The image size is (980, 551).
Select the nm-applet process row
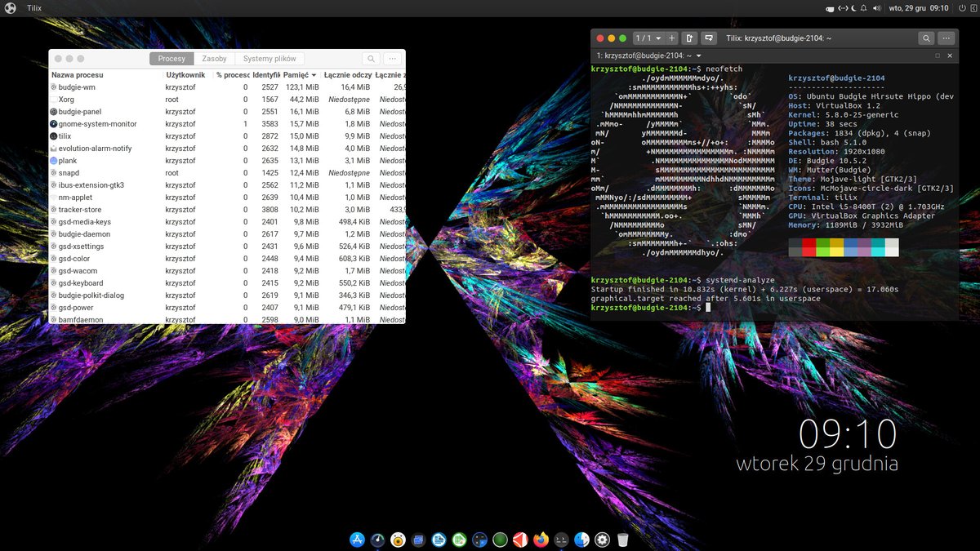[x=227, y=198]
